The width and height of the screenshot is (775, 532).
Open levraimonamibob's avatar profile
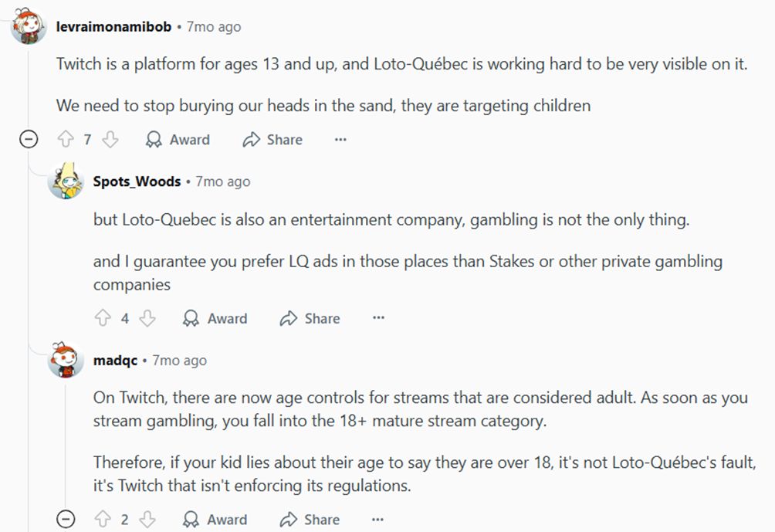[x=29, y=27]
